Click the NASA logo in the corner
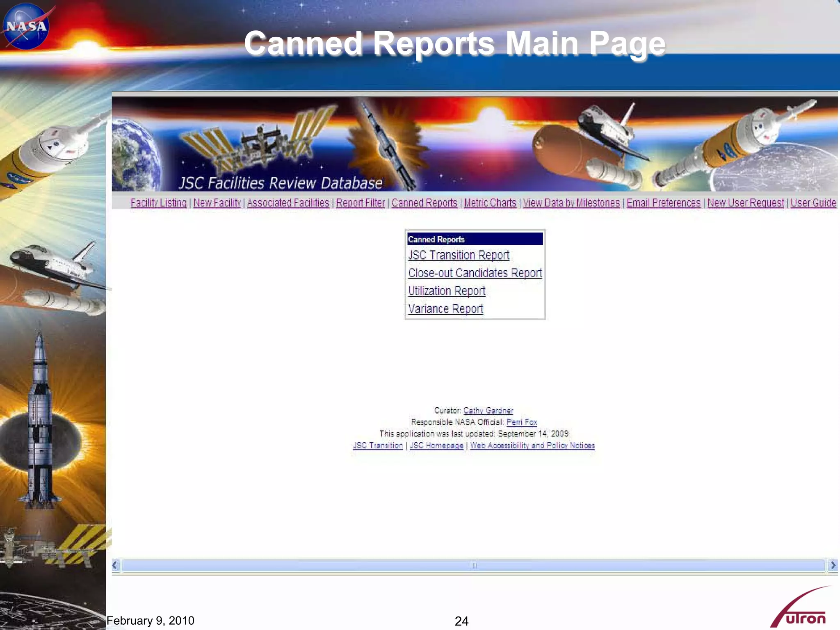The image size is (840, 630). 27,26
